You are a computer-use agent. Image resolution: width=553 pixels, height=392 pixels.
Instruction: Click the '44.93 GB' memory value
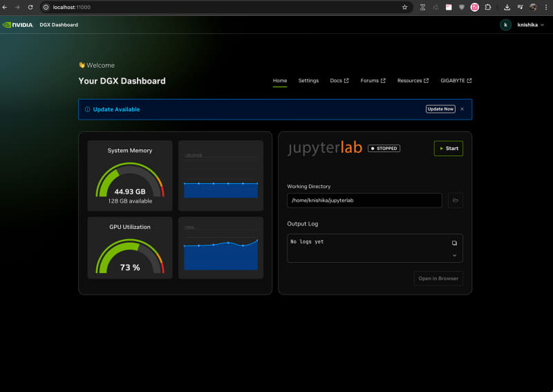point(130,192)
